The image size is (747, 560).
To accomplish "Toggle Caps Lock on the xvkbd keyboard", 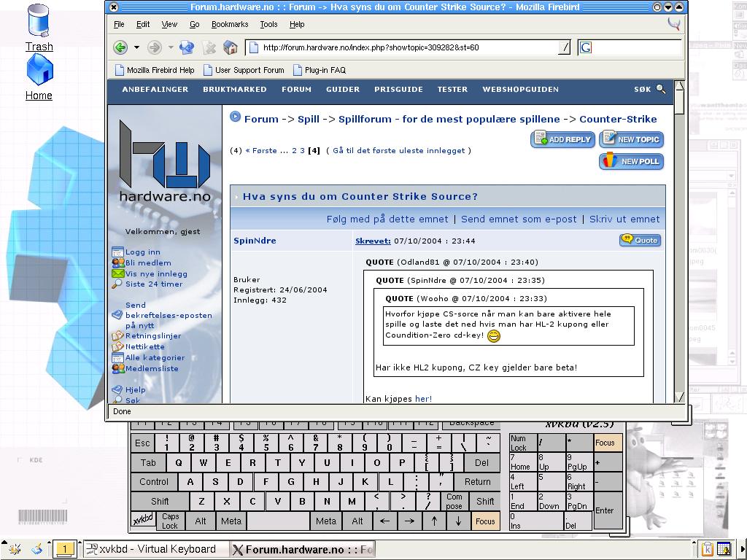I will 169,521.
